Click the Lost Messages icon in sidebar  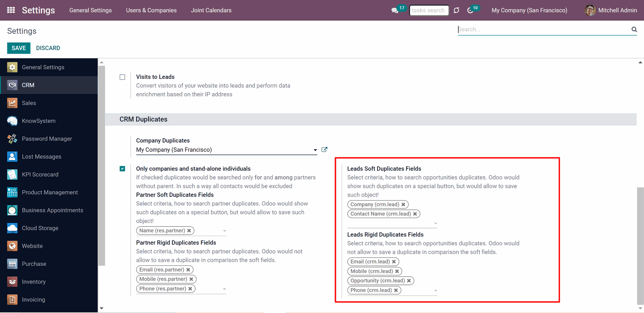coord(12,156)
